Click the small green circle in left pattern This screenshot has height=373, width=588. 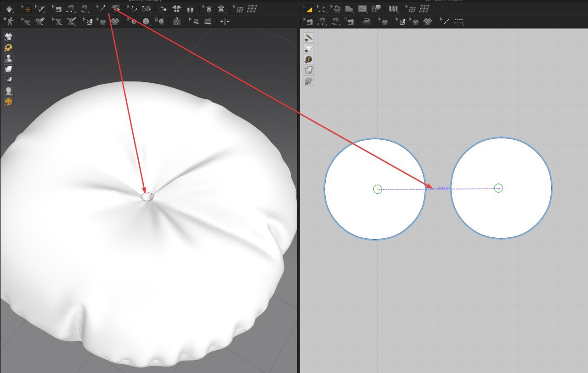(x=378, y=189)
